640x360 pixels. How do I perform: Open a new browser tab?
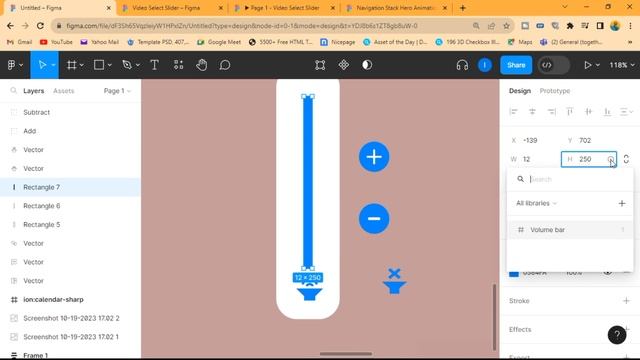[462, 8]
